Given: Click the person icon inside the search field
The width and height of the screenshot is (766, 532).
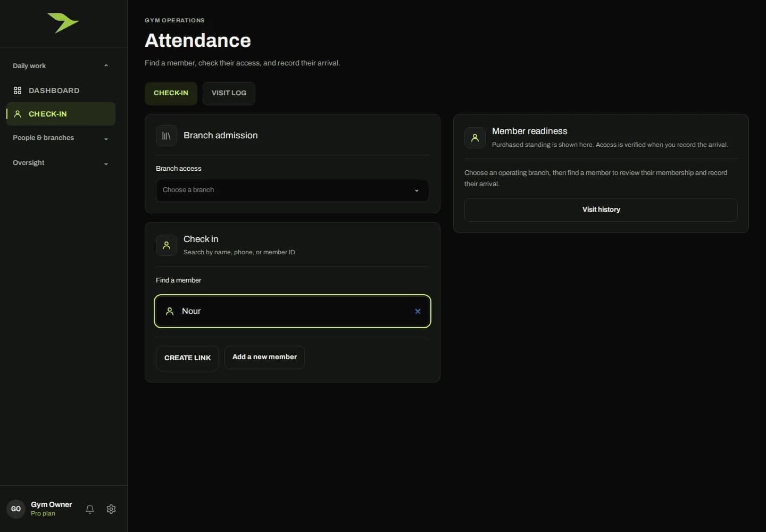Looking at the screenshot, I should tap(170, 311).
